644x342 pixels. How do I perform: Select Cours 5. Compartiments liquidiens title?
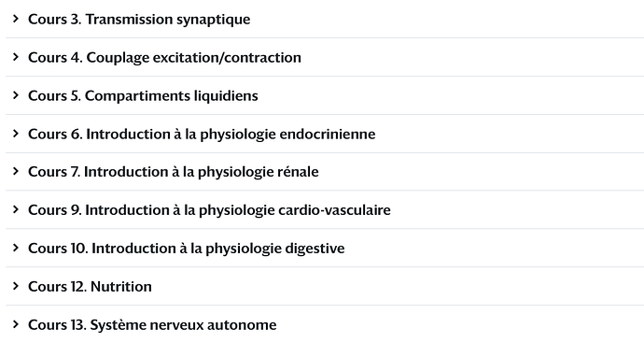tap(143, 95)
